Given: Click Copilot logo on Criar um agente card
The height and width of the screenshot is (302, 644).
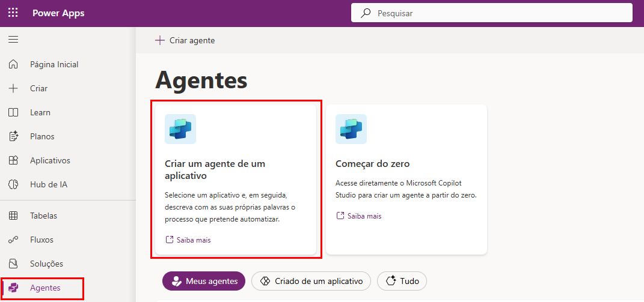Looking at the screenshot, I should [180, 129].
